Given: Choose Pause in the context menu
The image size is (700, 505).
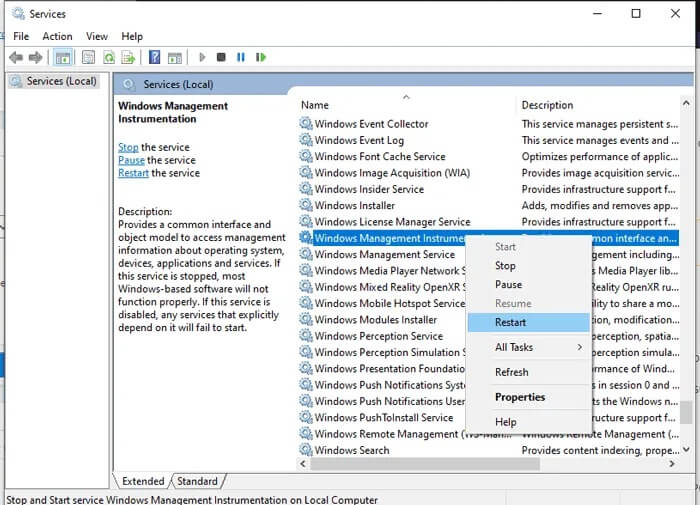Looking at the screenshot, I should click(529, 284).
